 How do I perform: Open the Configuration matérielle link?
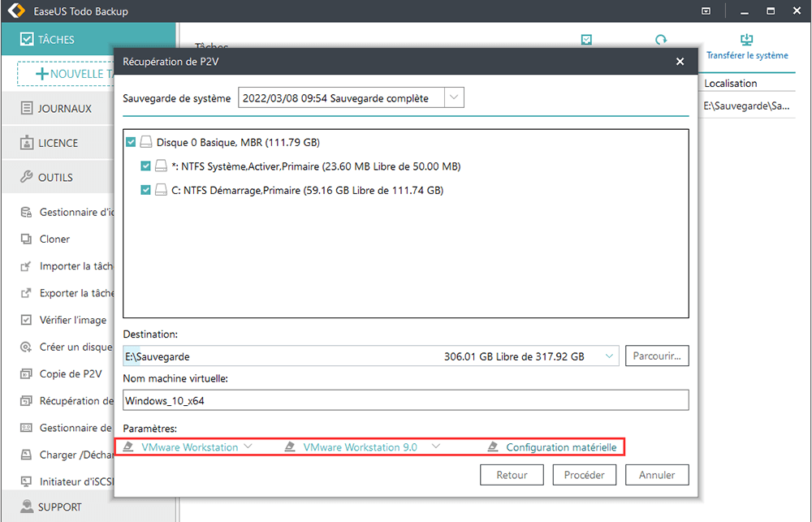tap(561, 447)
